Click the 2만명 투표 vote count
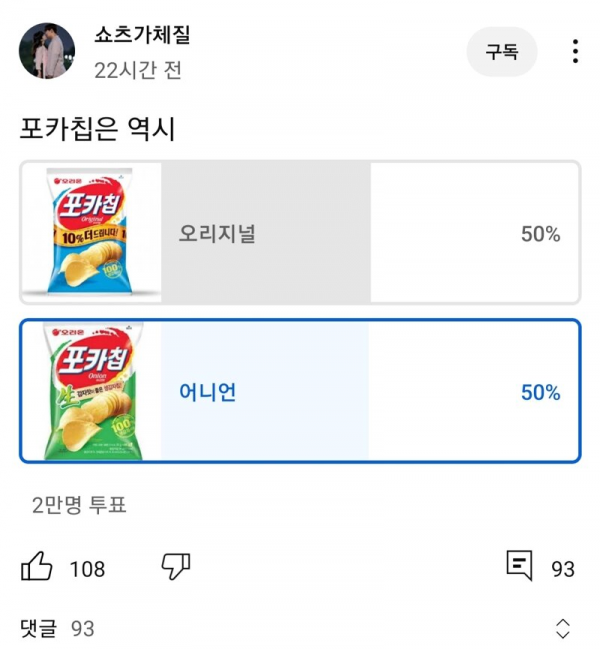This screenshot has height=649, width=600. 79,505
